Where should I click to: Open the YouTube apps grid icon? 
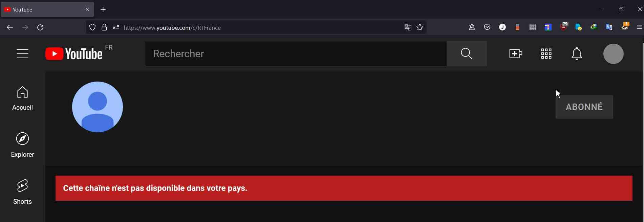point(546,54)
